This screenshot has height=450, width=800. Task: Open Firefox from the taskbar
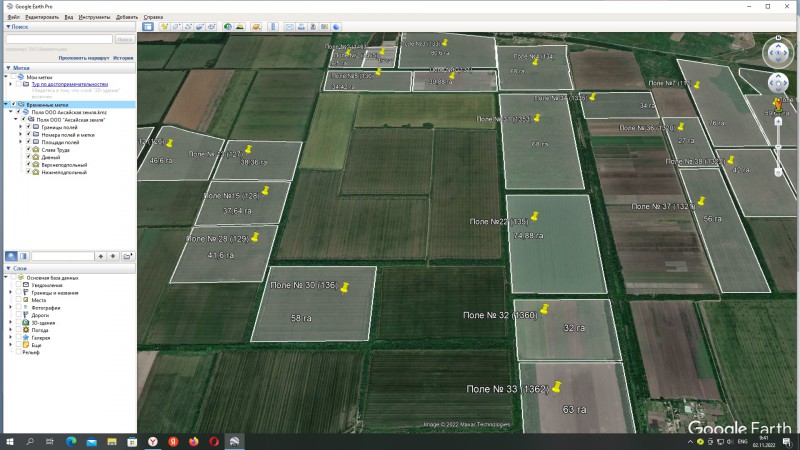(x=193, y=441)
